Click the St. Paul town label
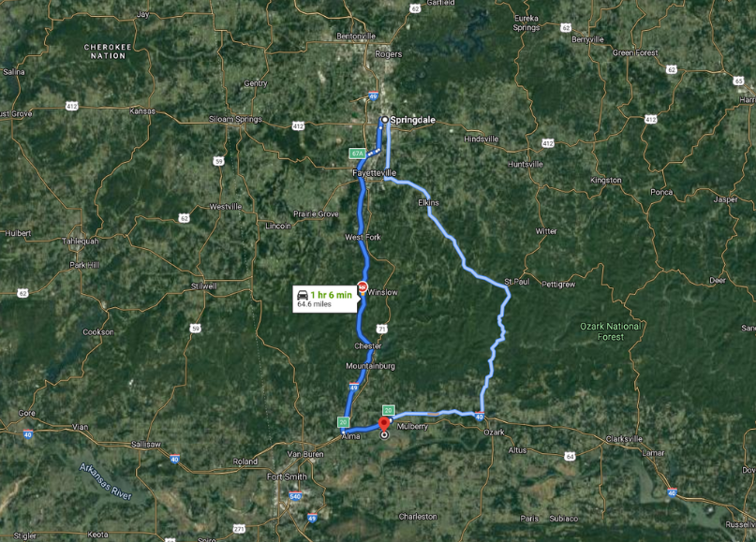Image resolution: width=756 pixels, height=542 pixels. 517,282
